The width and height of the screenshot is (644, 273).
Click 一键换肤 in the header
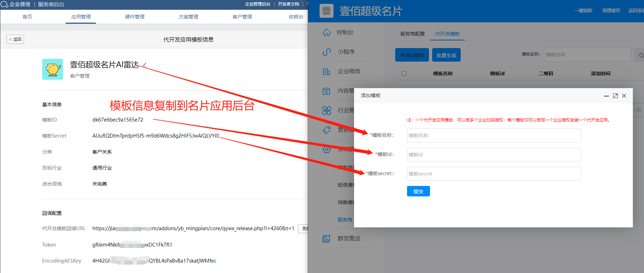[583, 11]
